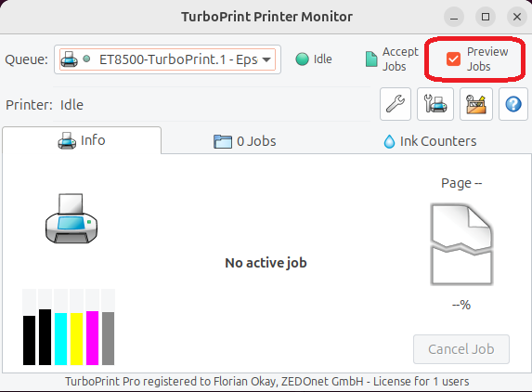The width and height of the screenshot is (532, 392).
Task: Click the license registration status text
Action: [x=267, y=382]
